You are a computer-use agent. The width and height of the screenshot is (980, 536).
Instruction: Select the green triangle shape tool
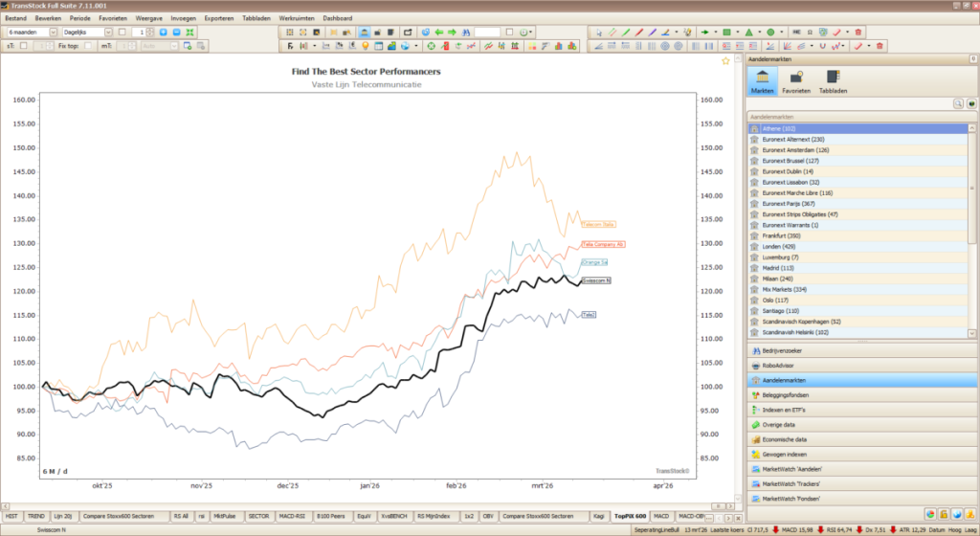pos(748,32)
